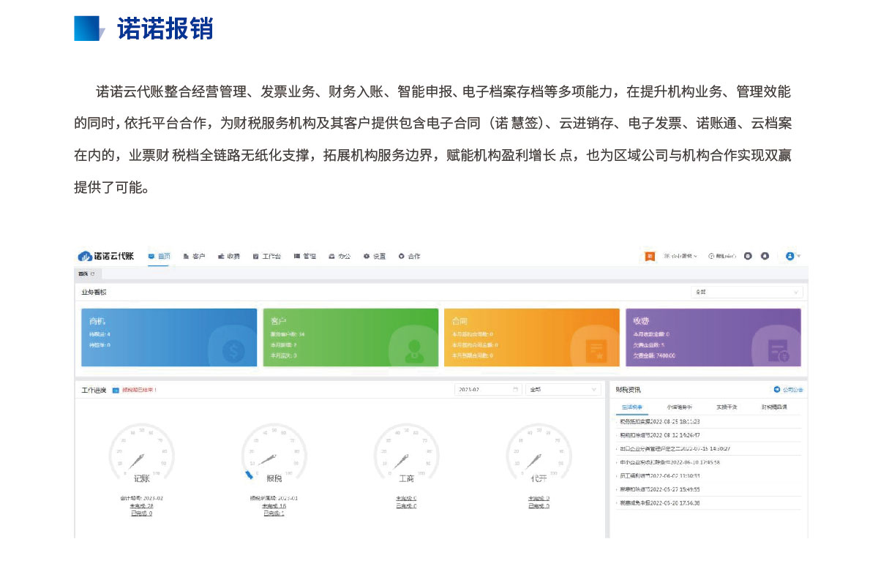Open 已完成 0 link under 工商
The image size is (870, 588).
406,506
